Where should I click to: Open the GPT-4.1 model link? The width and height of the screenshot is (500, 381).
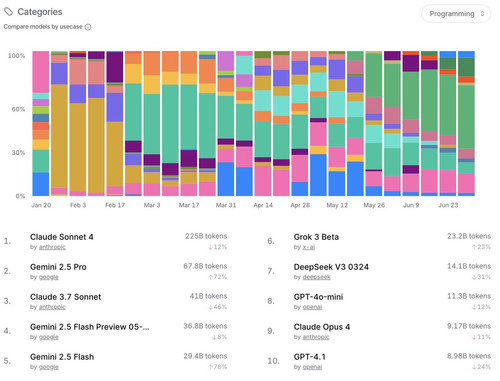(x=310, y=357)
